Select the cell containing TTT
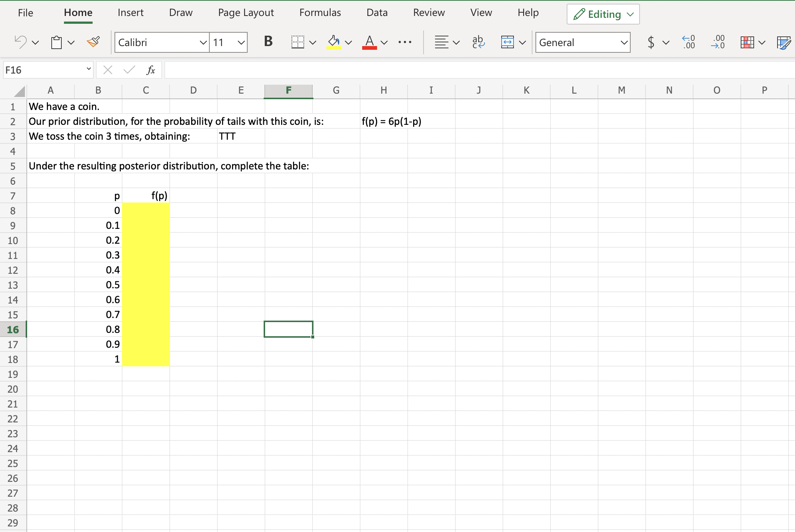 241,136
